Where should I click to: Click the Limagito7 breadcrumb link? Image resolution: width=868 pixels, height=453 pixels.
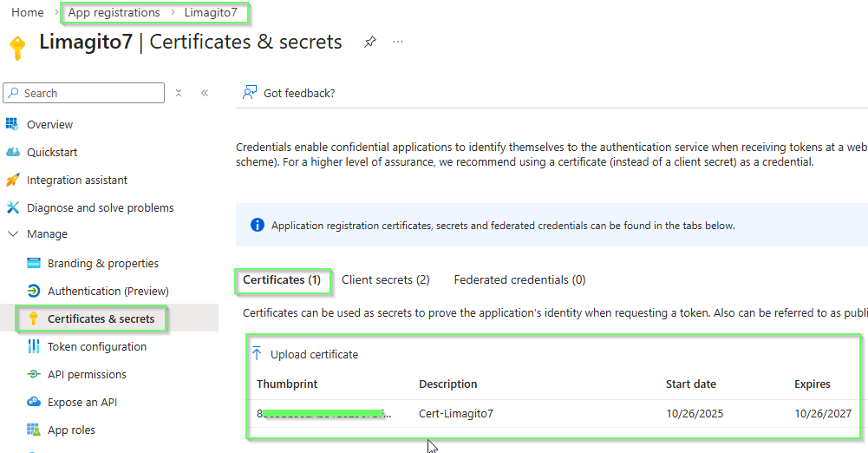point(211,12)
